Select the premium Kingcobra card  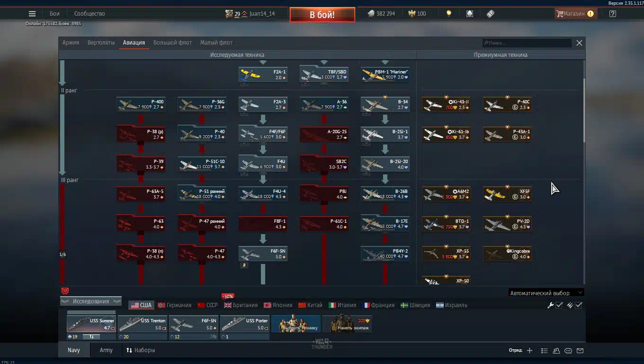pos(507,254)
